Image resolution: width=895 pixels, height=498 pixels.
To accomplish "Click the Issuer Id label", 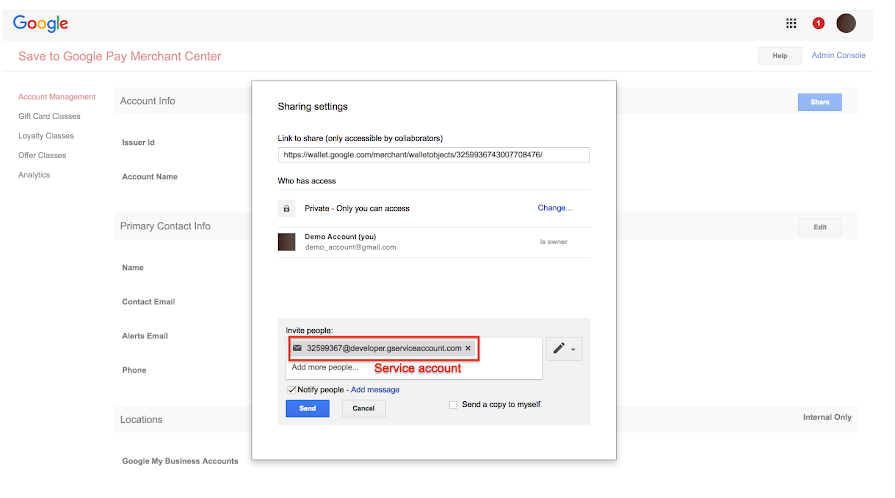I will click(x=138, y=142).
